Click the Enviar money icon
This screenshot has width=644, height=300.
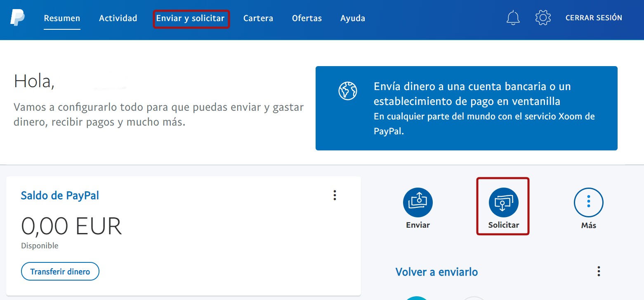(418, 202)
